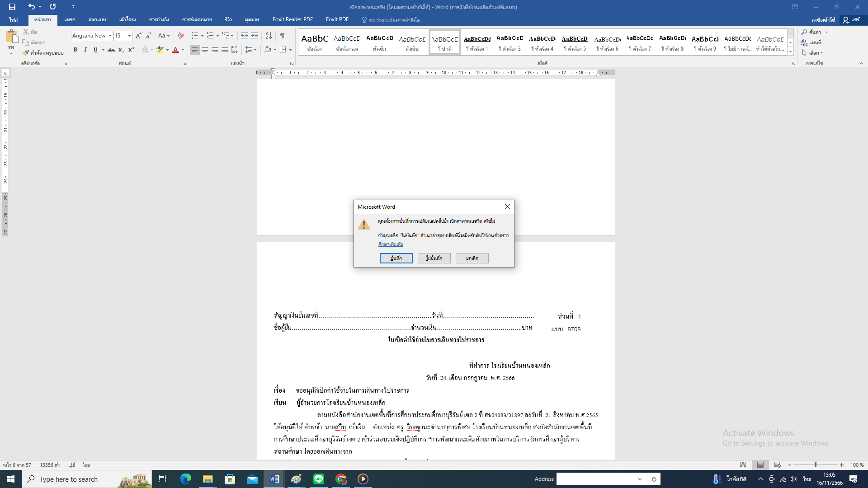Open the font name dropdown Angsana New
The width and height of the screenshot is (868, 488).
110,36
